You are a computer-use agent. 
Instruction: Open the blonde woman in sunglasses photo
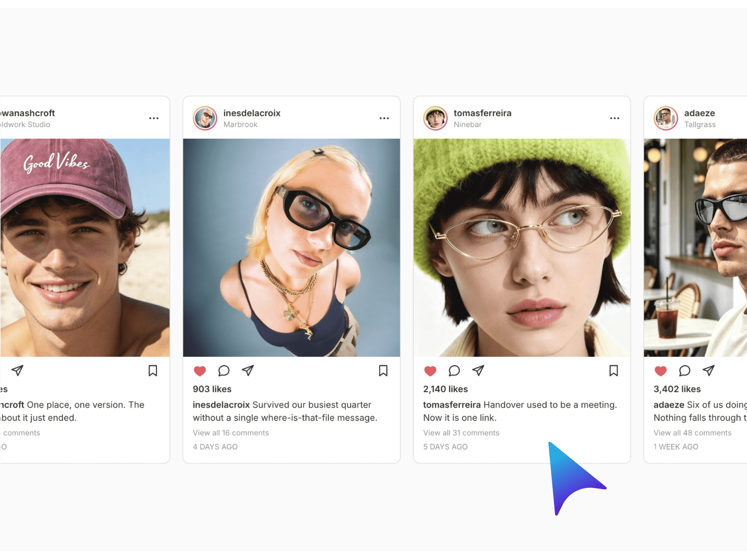tap(291, 247)
